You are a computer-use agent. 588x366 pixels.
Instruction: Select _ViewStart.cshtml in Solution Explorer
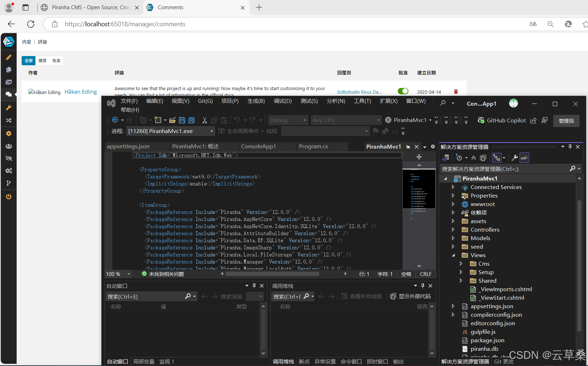pos(501,298)
